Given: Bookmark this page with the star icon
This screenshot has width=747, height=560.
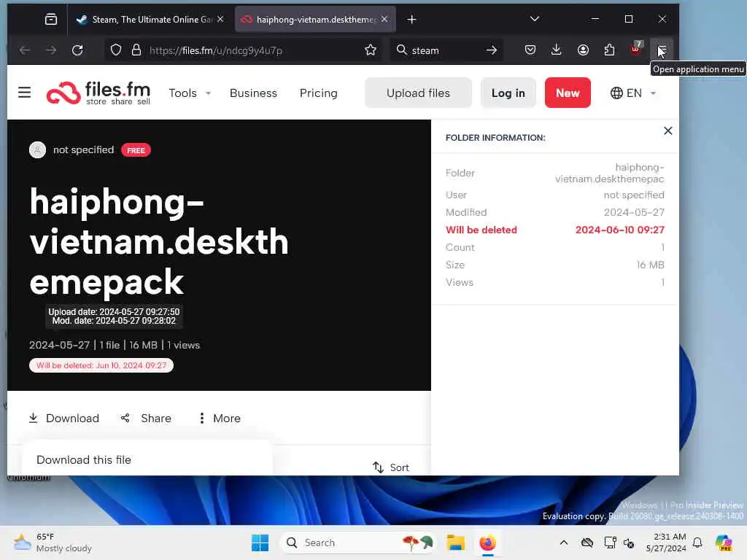Looking at the screenshot, I should (370, 50).
